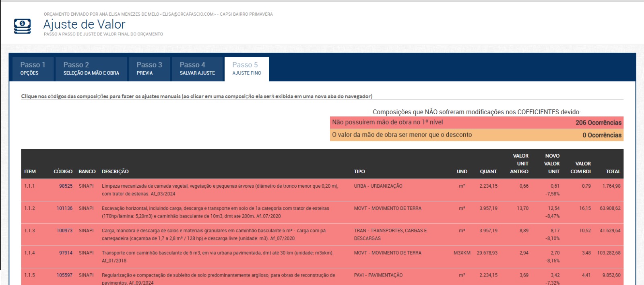Image resolution: width=644 pixels, height=285 pixels.
Task: Click item number 1.1.1
Action: pos(29,186)
